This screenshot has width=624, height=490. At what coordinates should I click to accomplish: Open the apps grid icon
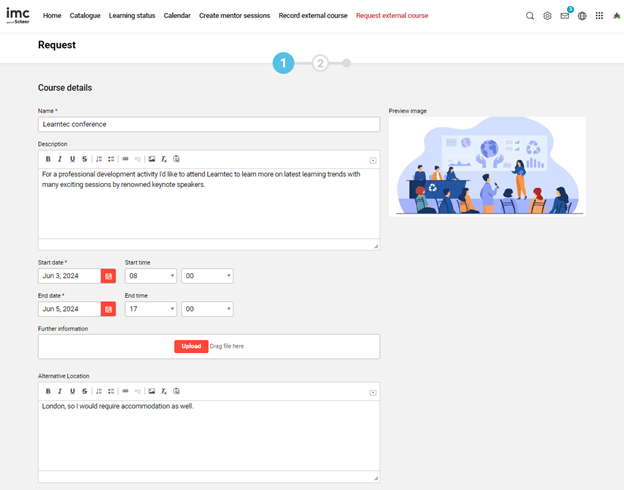point(599,16)
